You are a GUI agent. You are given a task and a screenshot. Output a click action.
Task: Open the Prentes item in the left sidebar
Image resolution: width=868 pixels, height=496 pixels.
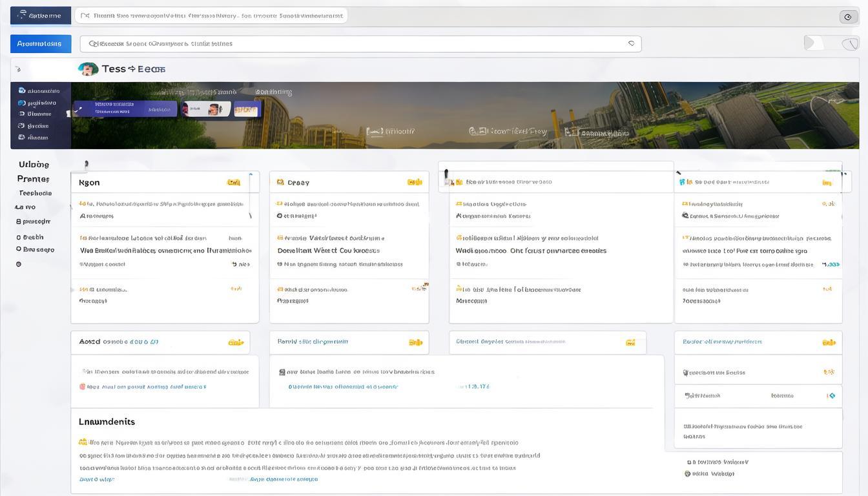click(33, 179)
